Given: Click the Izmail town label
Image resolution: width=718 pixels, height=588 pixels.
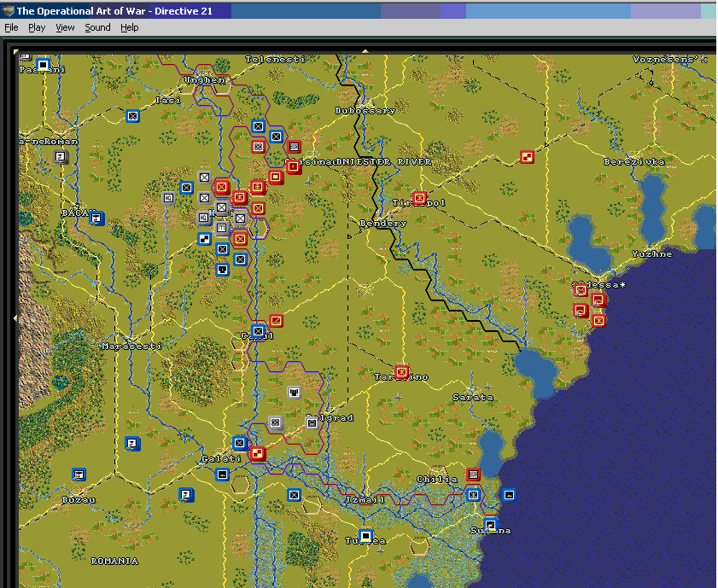Looking at the screenshot, I should [365, 500].
